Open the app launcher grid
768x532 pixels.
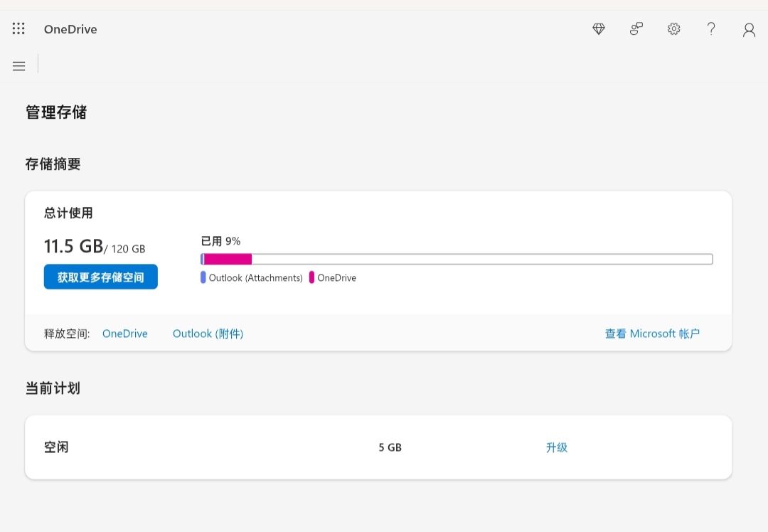[x=18, y=29]
